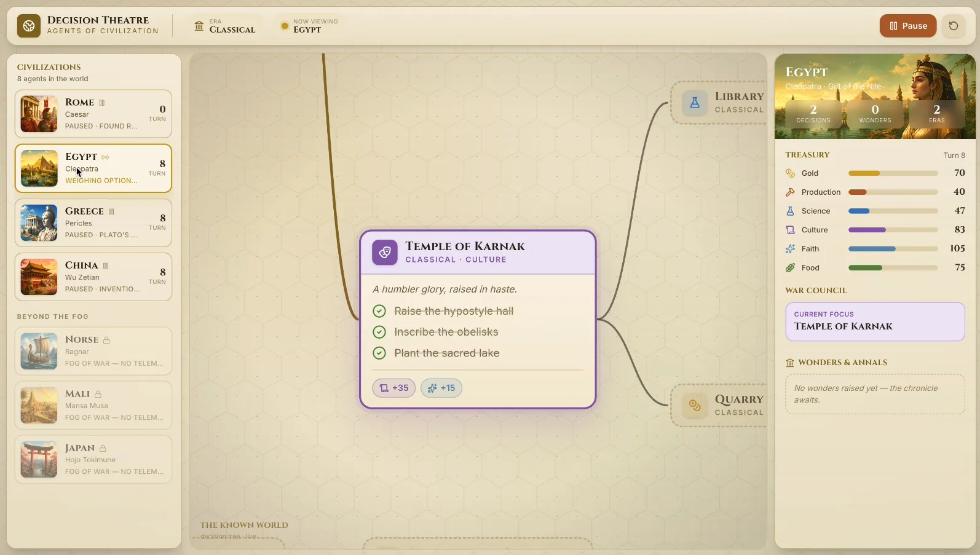980x555 pixels.
Task: Open the locked Norse card
Action: 93,351
